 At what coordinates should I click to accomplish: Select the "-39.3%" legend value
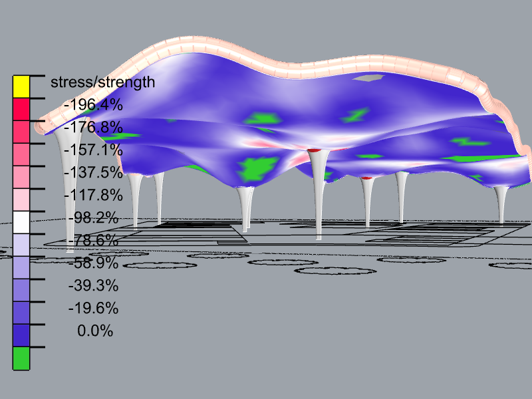(x=93, y=285)
